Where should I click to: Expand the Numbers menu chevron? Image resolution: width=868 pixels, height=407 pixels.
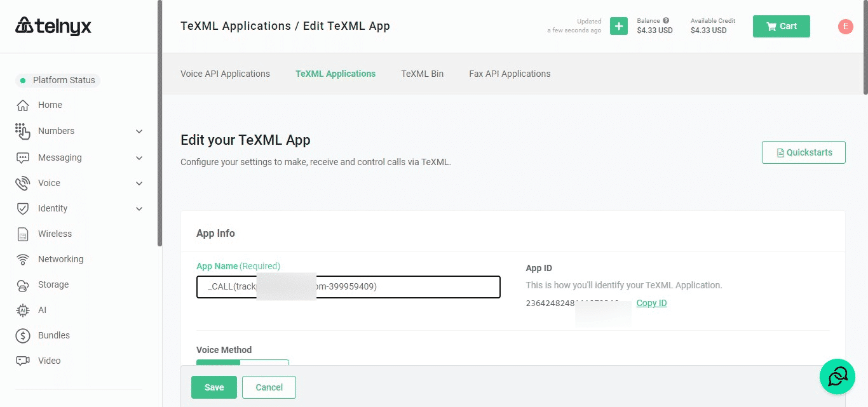pos(139,131)
